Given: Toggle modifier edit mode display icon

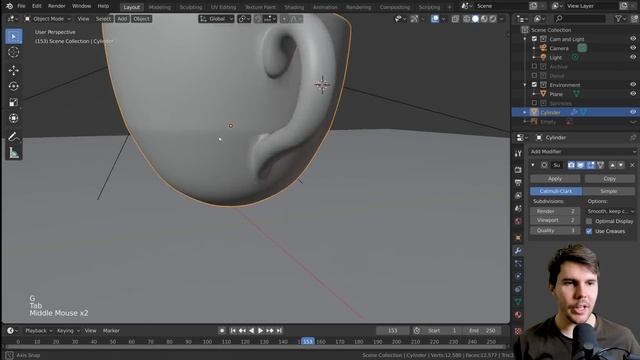Looking at the screenshot, I should point(590,165).
